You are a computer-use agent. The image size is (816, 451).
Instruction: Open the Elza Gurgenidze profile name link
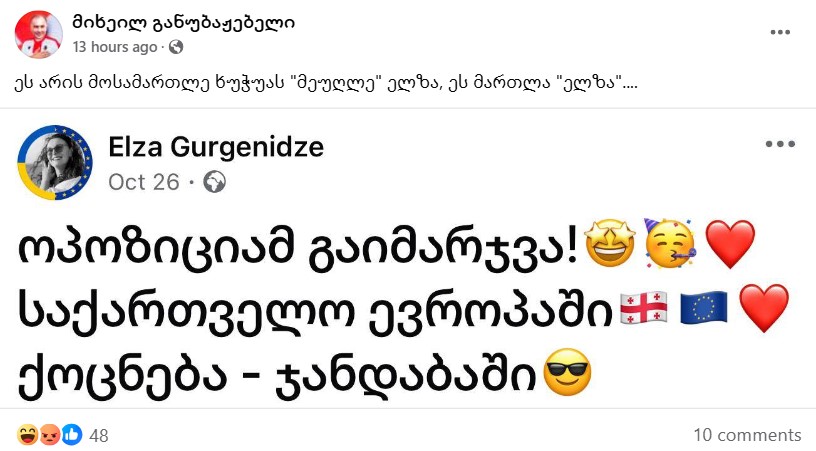click(x=216, y=147)
